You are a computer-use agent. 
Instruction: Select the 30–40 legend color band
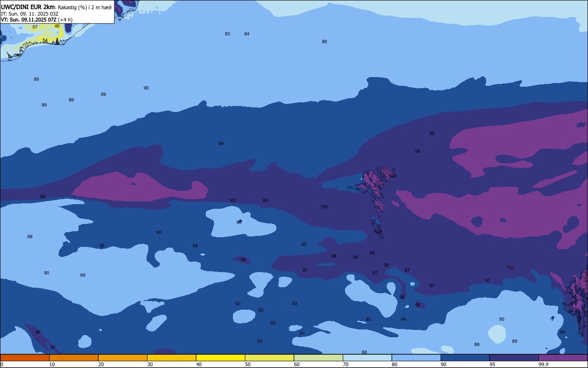(x=171, y=357)
